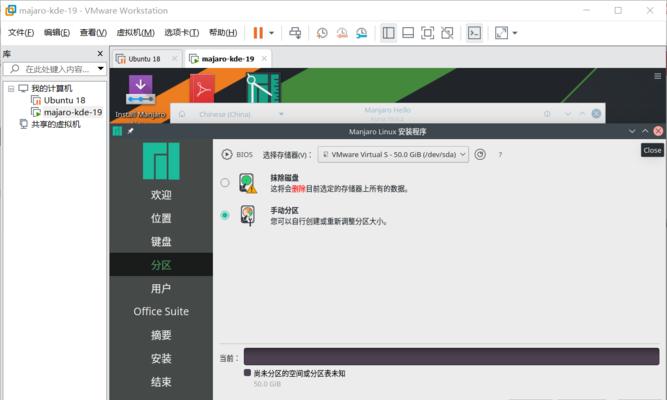Send Ctrl+Alt+Del to the VM

pyautogui.click(x=295, y=33)
